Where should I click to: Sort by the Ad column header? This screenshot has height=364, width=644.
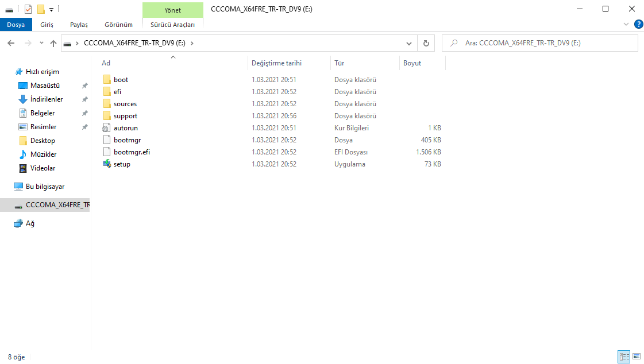(x=106, y=63)
